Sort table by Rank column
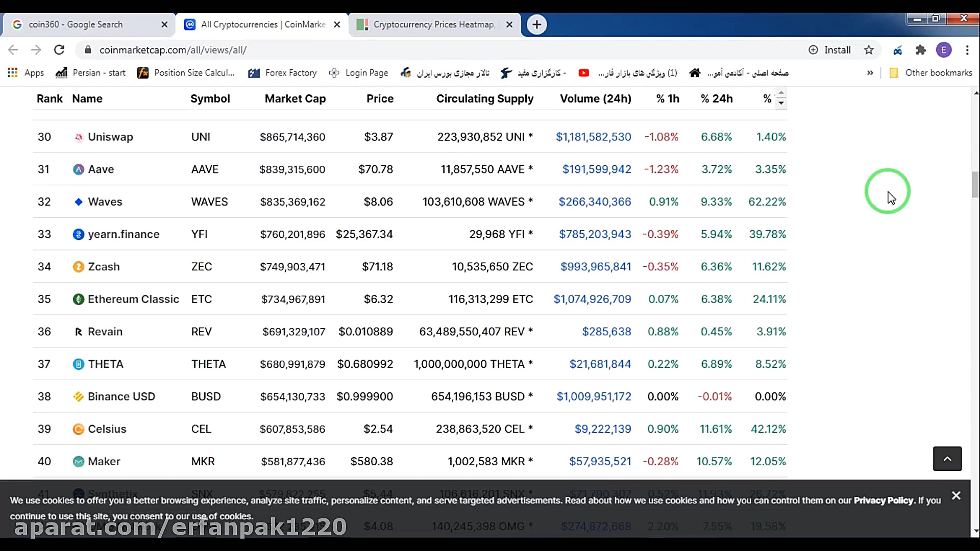 pyautogui.click(x=50, y=99)
